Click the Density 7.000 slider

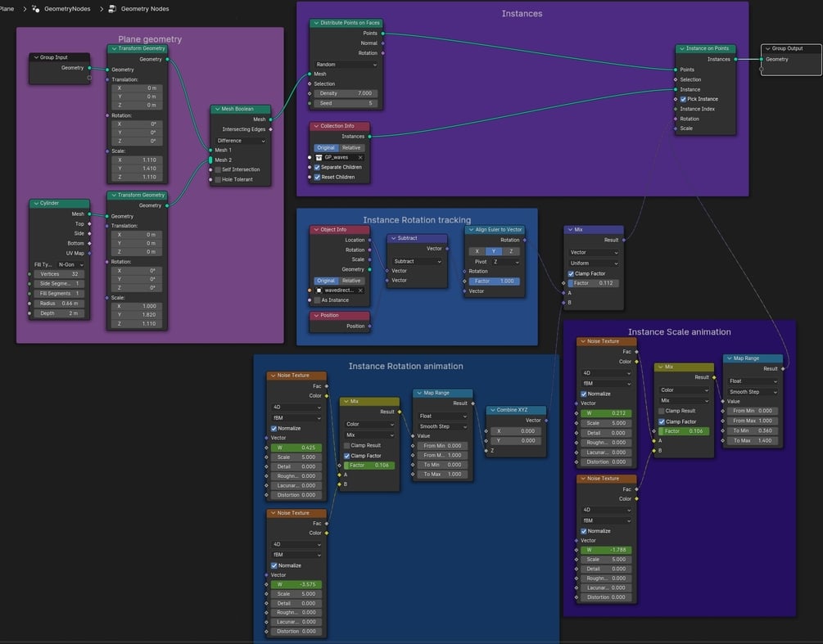point(346,93)
